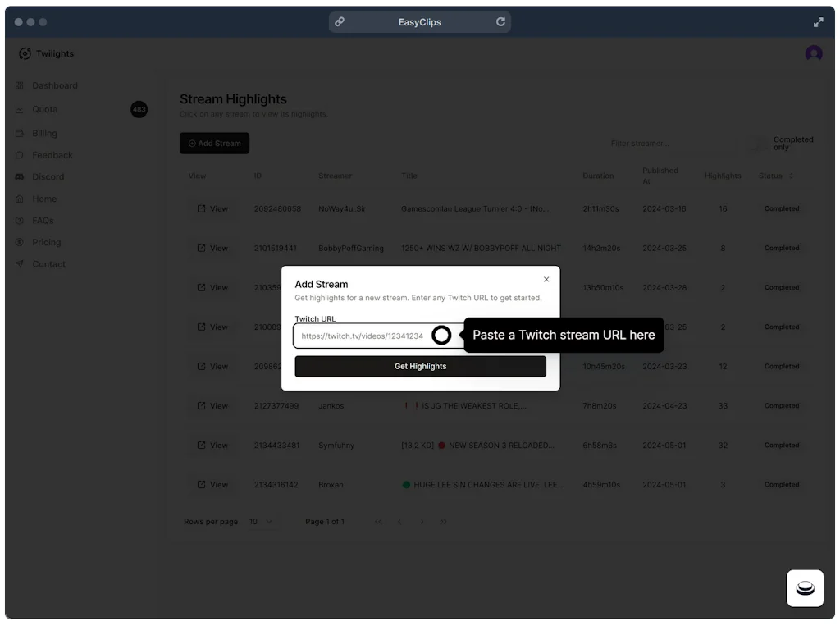
Task: Expand the window using fullscreen arrows
Action: pyautogui.click(x=818, y=22)
